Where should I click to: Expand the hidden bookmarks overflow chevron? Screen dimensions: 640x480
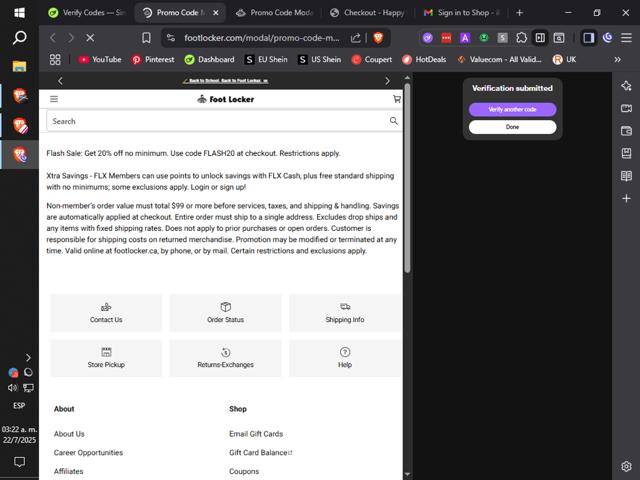tap(618, 60)
